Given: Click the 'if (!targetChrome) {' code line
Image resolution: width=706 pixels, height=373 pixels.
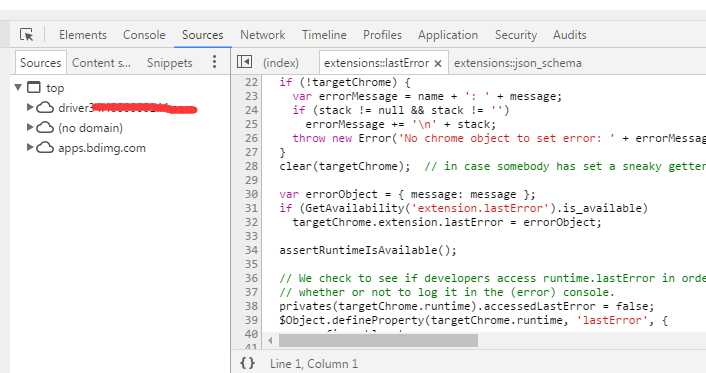Looking at the screenshot, I should tap(345, 82).
